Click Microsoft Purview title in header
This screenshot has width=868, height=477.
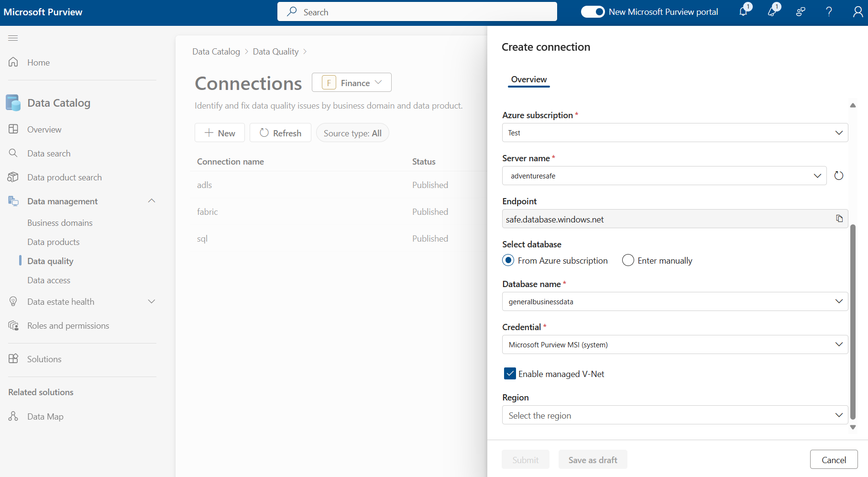coord(43,12)
